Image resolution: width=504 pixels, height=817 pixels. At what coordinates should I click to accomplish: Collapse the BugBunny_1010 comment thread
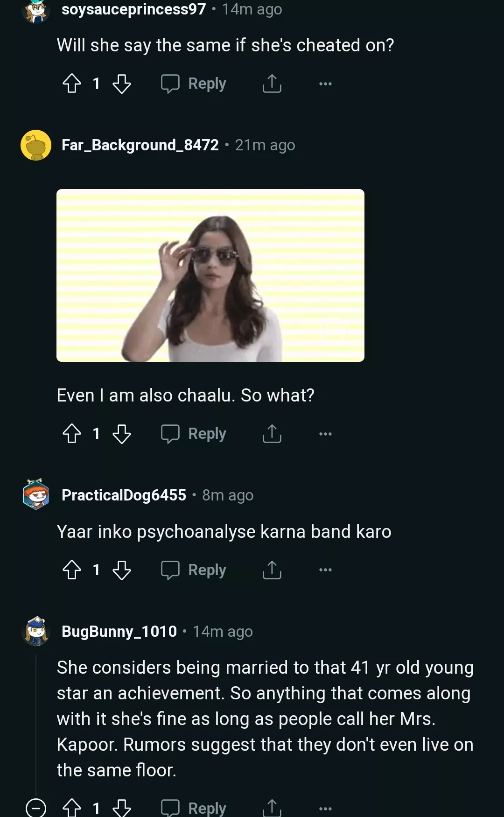(36, 808)
